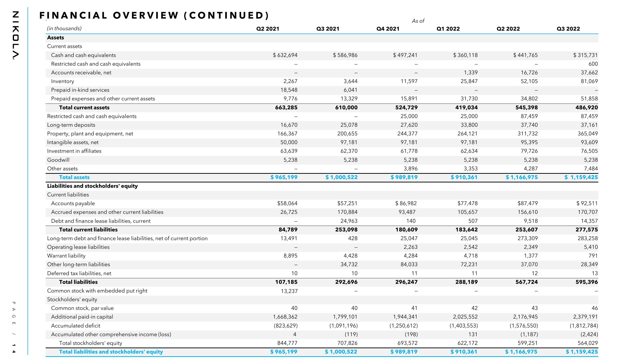Click the 'Total current assets' row label
The width and height of the screenshot is (644, 362).
[84, 107]
